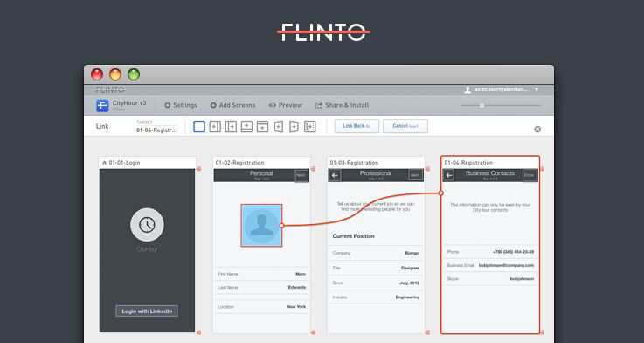The image size is (644, 343).
Task: Click the link start point on the photo hotspot
Action: [x=281, y=226]
